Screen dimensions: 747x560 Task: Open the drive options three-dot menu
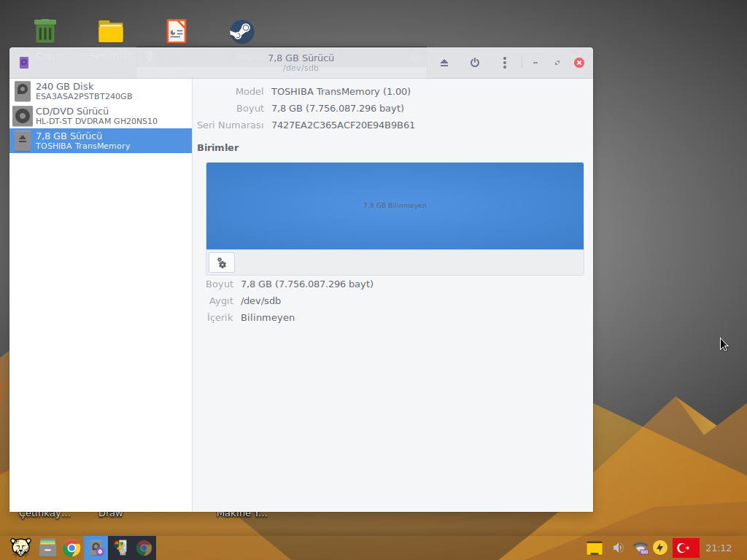504,63
